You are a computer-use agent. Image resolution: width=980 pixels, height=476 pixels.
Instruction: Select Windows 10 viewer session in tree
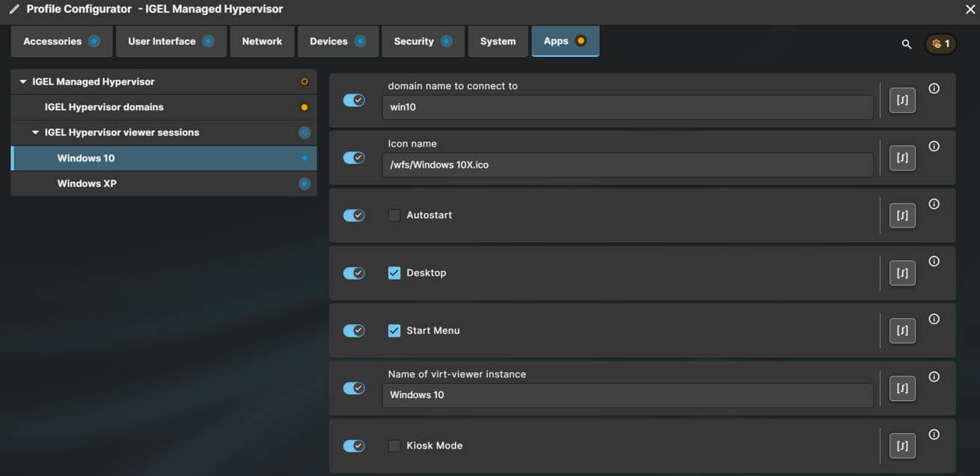tap(164, 158)
